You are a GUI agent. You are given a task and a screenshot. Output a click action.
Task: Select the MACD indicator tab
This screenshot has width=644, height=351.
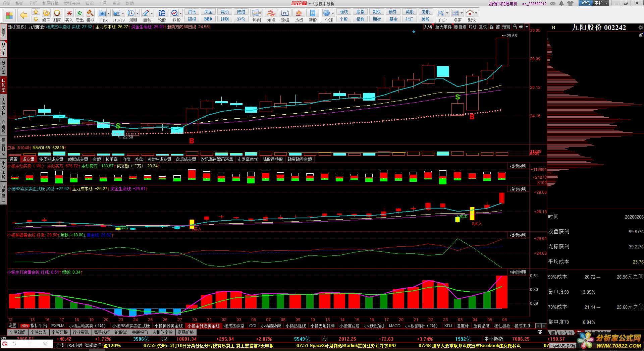(x=394, y=326)
